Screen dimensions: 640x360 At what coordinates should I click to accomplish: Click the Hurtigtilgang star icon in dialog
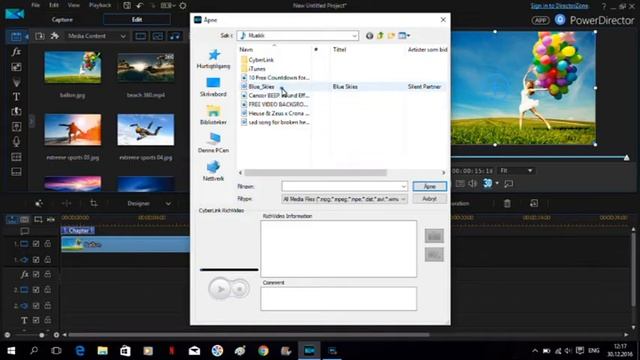pyautogui.click(x=213, y=55)
